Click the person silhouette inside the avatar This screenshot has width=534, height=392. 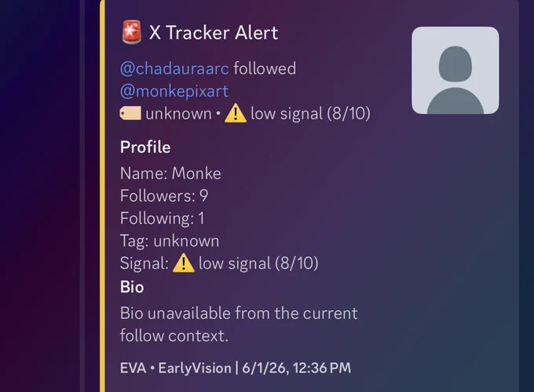coord(455,80)
